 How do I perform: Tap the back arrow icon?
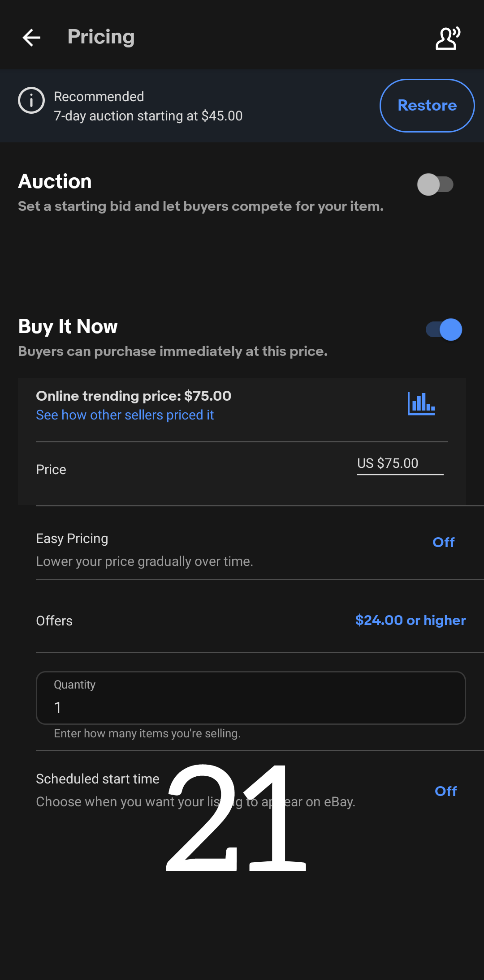pyautogui.click(x=31, y=38)
